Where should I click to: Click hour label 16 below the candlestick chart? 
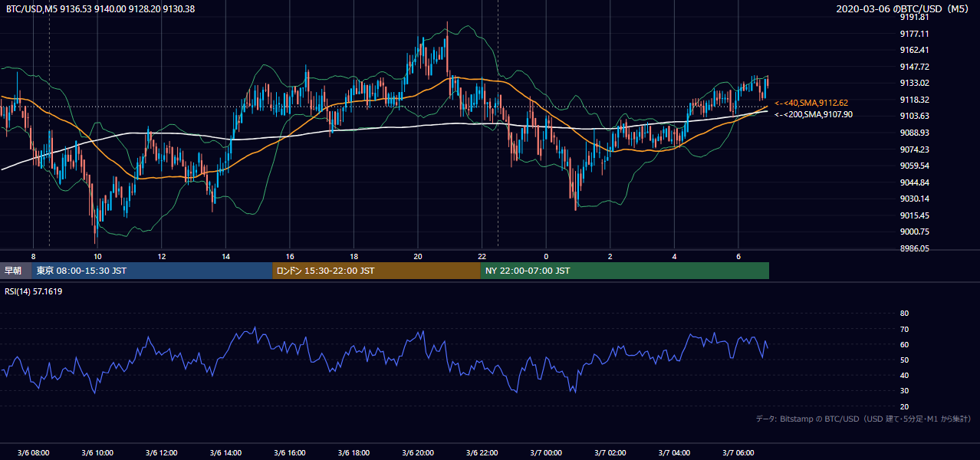click(290, 256)
